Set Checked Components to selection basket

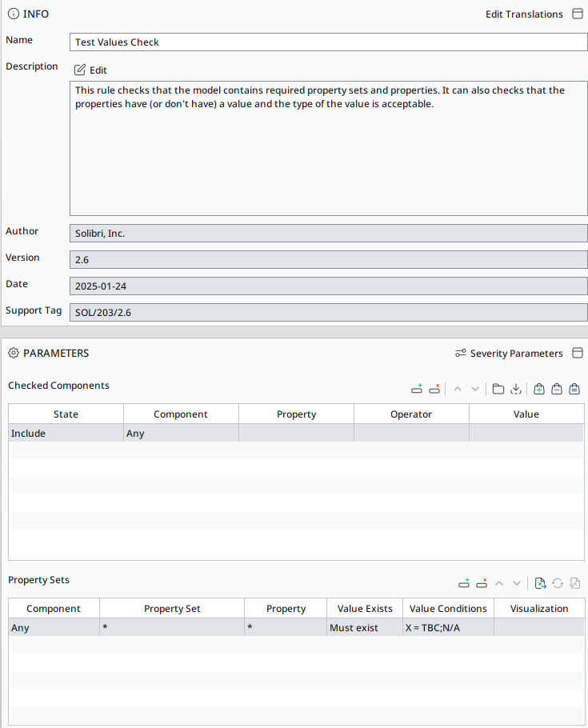click(x=574, y=389)
